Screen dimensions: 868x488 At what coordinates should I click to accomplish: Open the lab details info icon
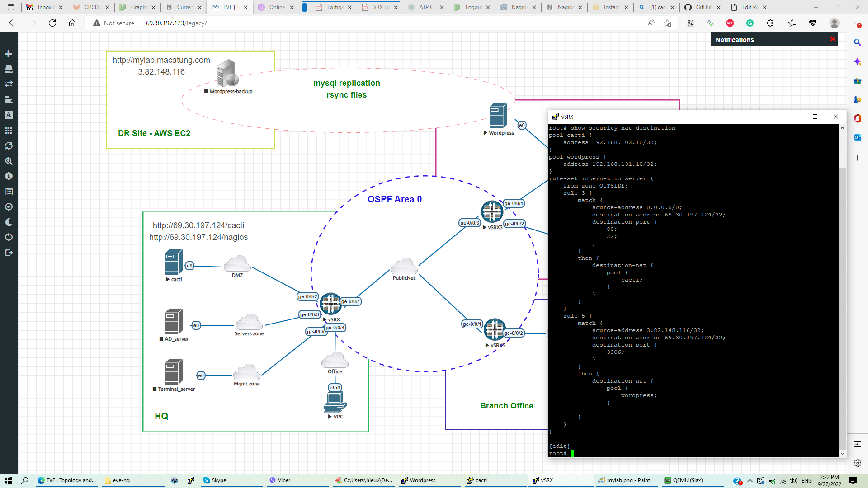tap(9, 176)
